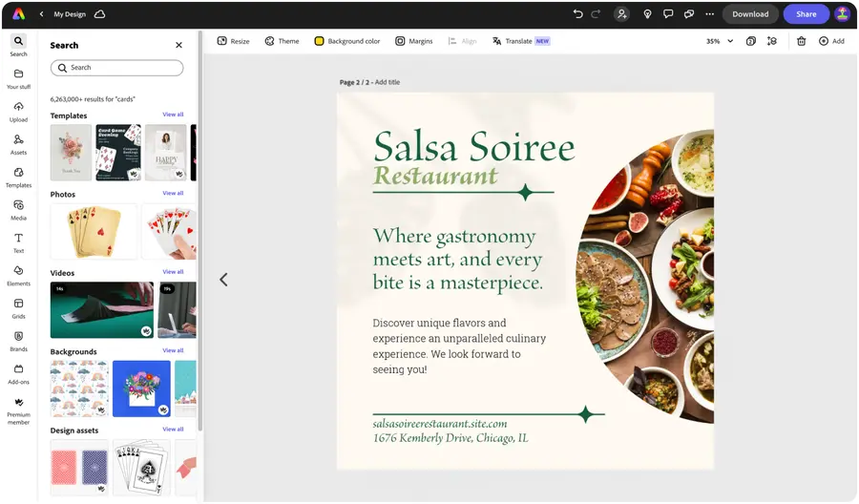Select the circular food photo on the canvas

tap(645, 276)
